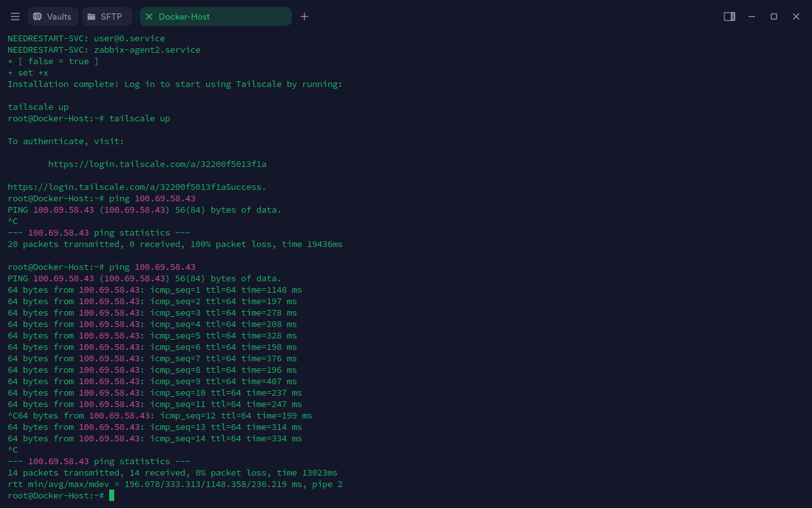This screenshot has height=508, width=812.
Task: Click the 0% packet loss statistics line
Action: pos(172,472)
